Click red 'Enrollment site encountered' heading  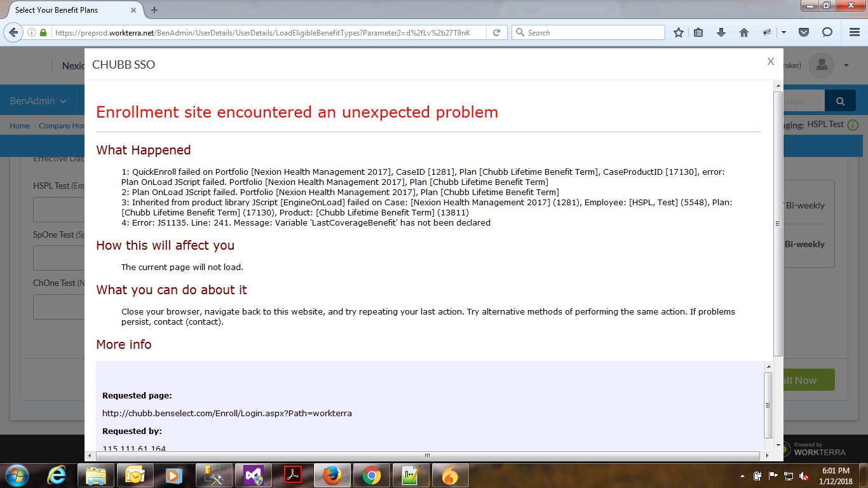point(297,112)
